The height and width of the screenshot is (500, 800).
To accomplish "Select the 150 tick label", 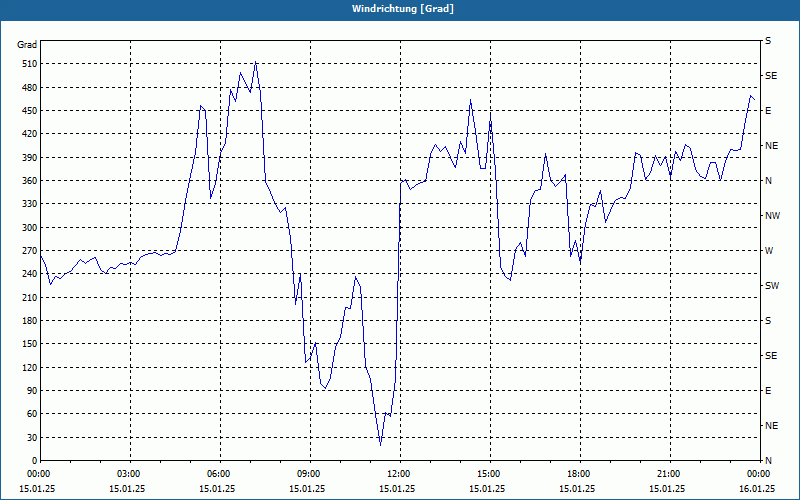I will coord(30,344).
